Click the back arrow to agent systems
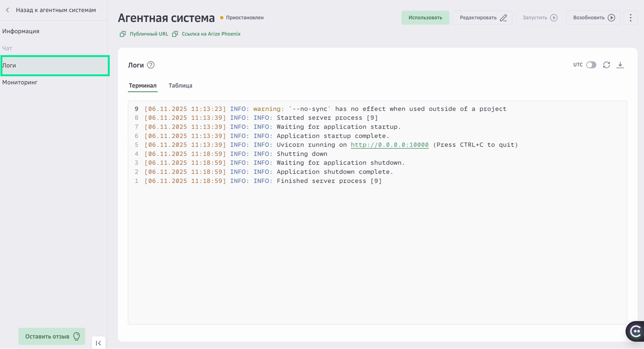The height and width of the screenshot is (349, 644). (x=7, y=10)
